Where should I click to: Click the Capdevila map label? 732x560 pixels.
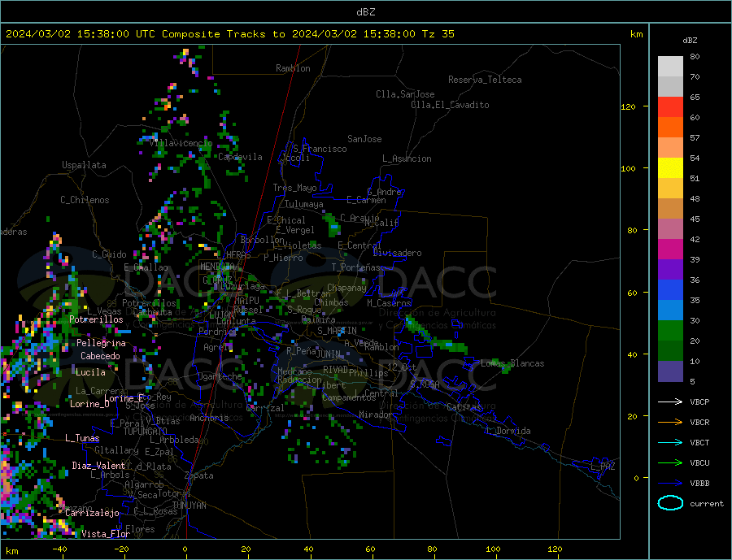click(240, 157)
